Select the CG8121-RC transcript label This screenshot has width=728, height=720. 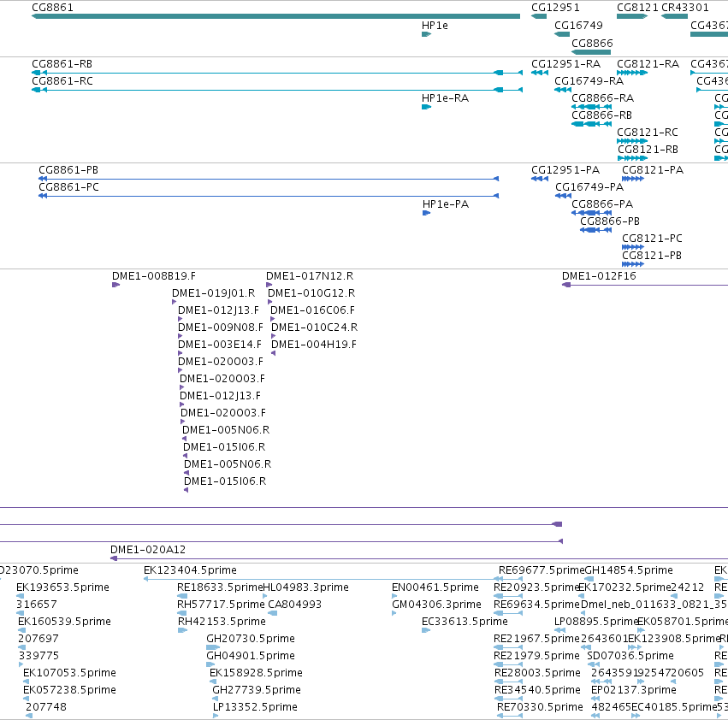coord(648,133)
